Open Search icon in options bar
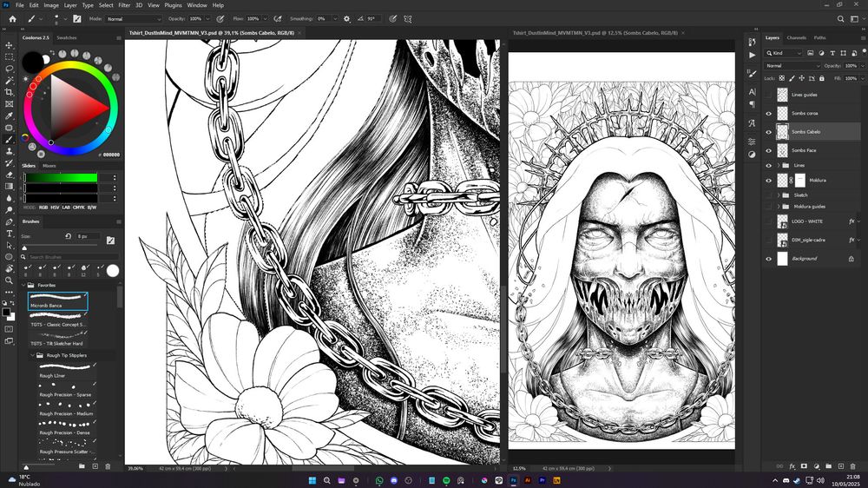The height and width of the screenshot is (488, 868). pos(840,19)
